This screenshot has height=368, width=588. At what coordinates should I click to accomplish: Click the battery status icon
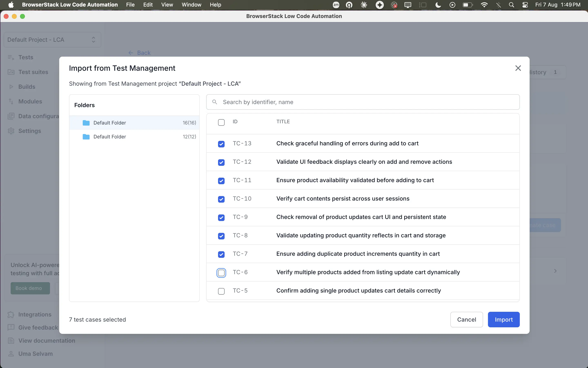click(468, 5)
